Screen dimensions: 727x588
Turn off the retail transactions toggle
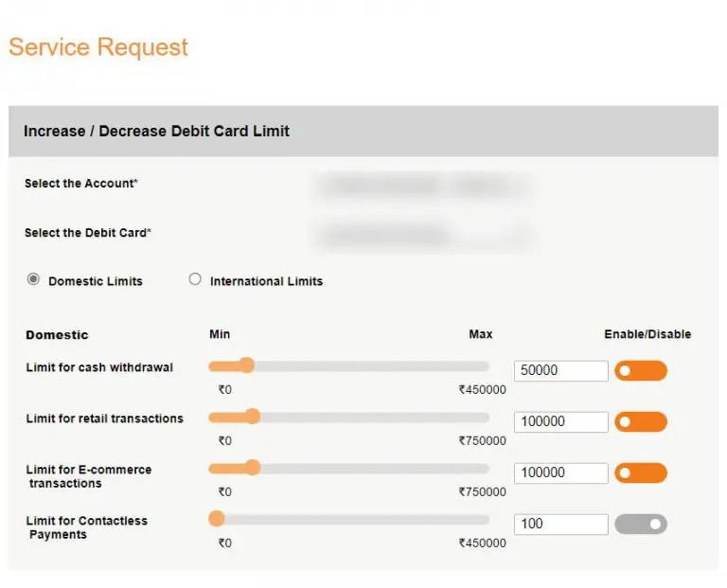641,422
